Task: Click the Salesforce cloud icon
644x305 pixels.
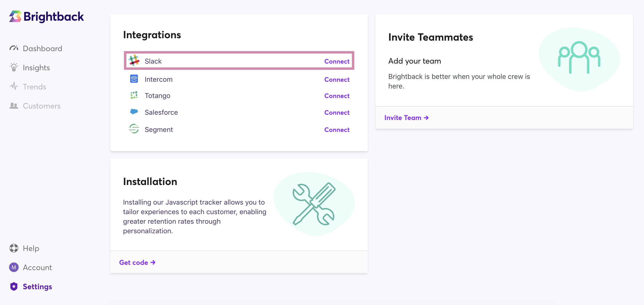Action: [x=134, y=112]
